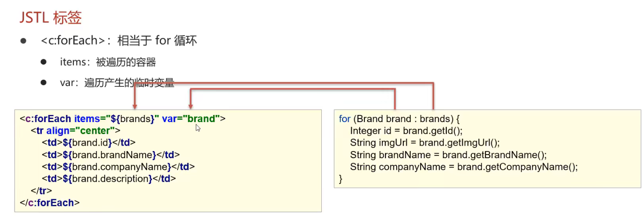Click the String brandName Java line
Viewport: 644px width, 217px height.
pos(448,155)
